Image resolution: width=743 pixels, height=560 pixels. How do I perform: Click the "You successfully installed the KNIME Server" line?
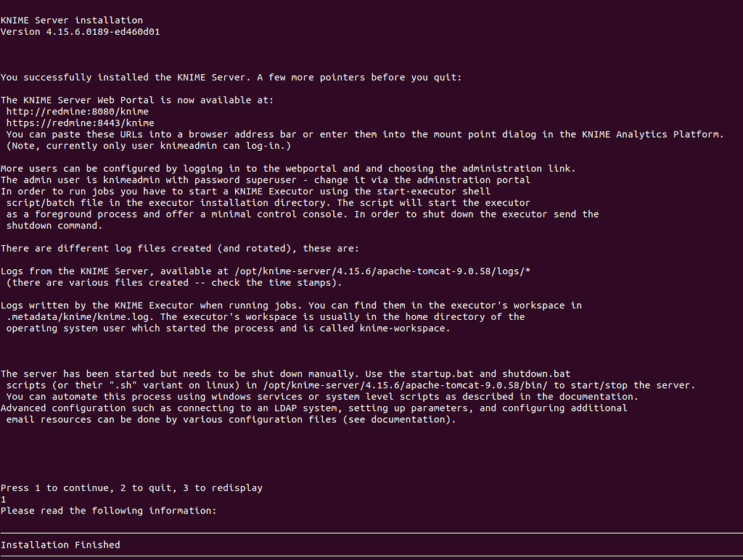point(231,78)
